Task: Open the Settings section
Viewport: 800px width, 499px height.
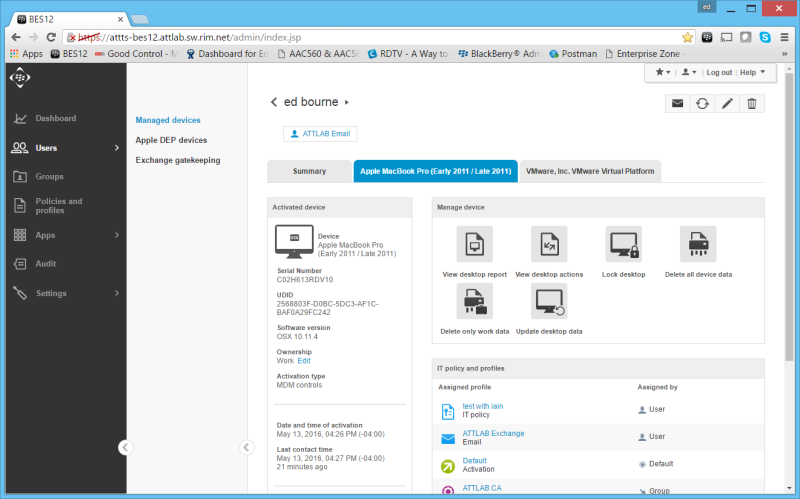Action: pos(51,293)
